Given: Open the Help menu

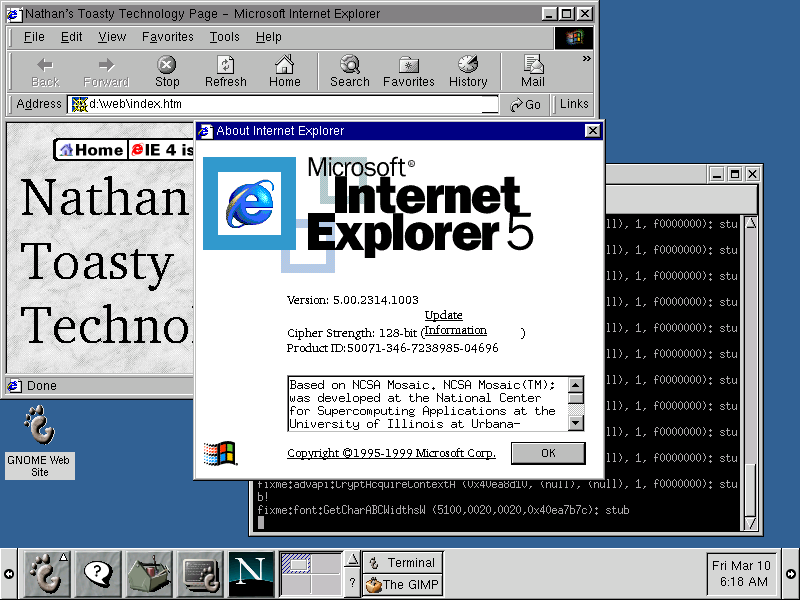Looking at the screenshot, I should (268, 37).
